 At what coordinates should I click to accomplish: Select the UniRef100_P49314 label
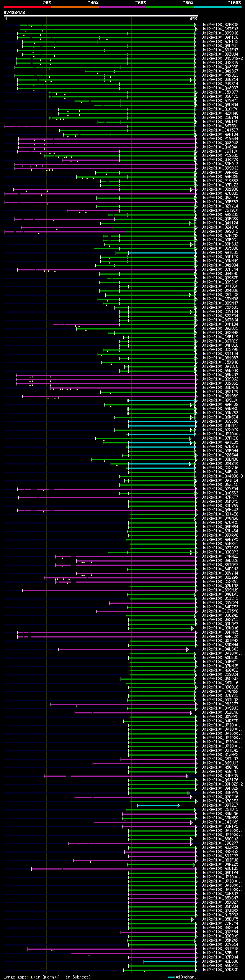220,84
